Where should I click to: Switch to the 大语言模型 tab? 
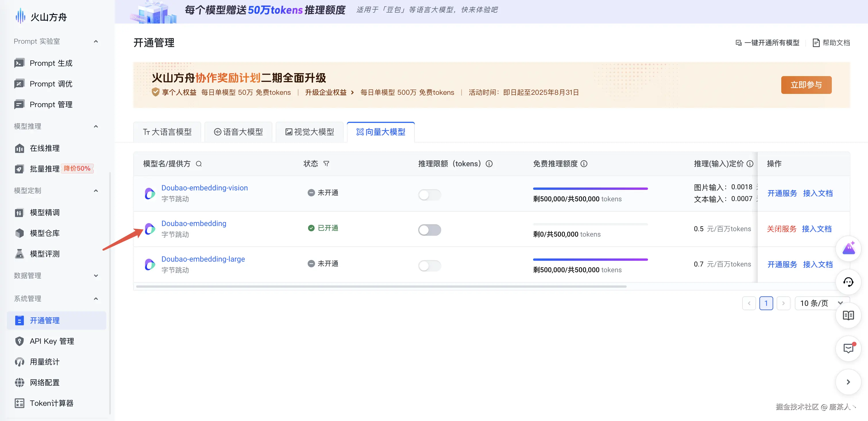click(x=167, y=132)
